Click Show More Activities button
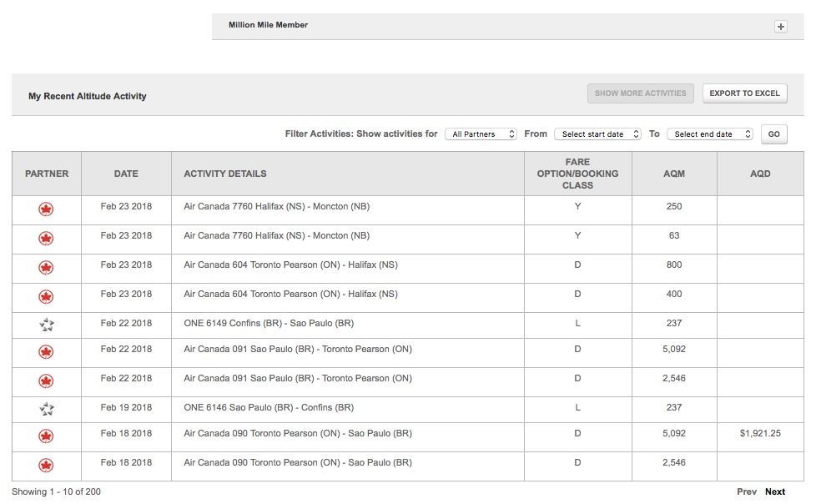The width and height of the screenshot is (816, 504). click(640, 93)
